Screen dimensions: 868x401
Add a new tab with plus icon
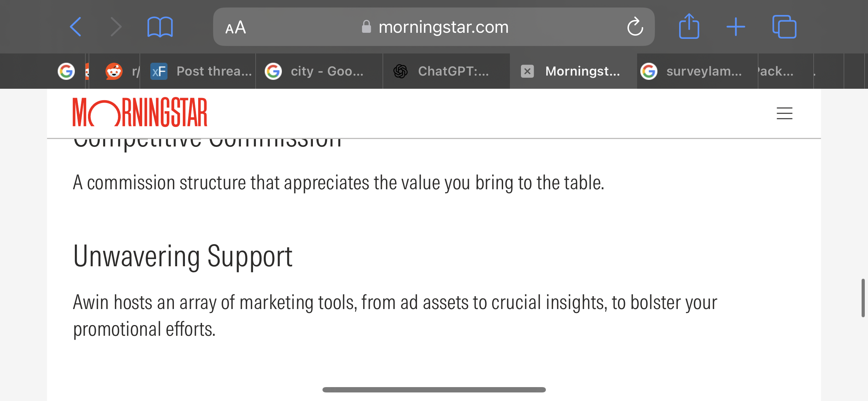[736, 27]
